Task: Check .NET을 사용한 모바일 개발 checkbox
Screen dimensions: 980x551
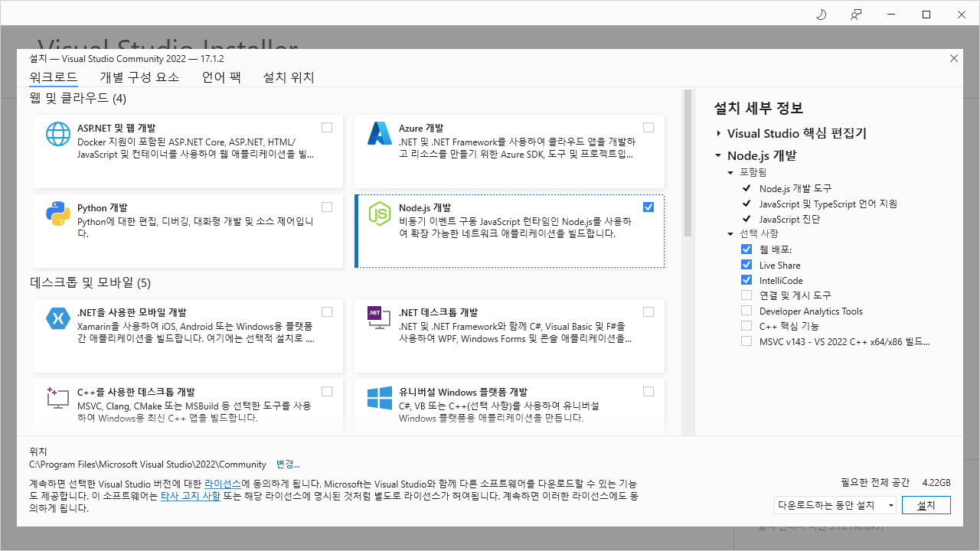Action: pos(327,311)
